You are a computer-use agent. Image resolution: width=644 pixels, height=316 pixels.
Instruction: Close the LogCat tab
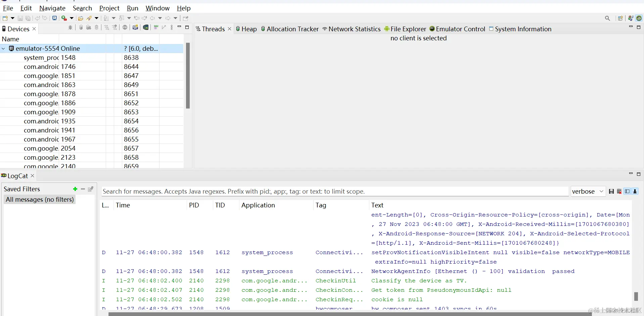pos(33,176)
